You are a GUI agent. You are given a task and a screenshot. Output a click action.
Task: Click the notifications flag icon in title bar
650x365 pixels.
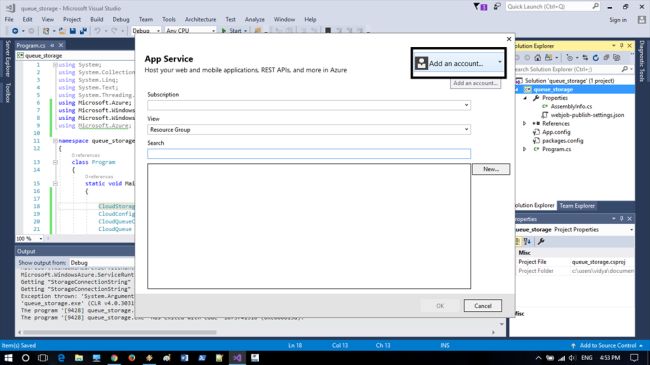(480, 7)
